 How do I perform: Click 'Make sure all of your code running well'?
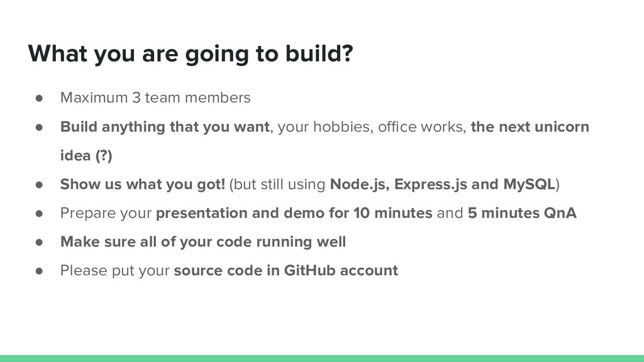pos(203,242)
